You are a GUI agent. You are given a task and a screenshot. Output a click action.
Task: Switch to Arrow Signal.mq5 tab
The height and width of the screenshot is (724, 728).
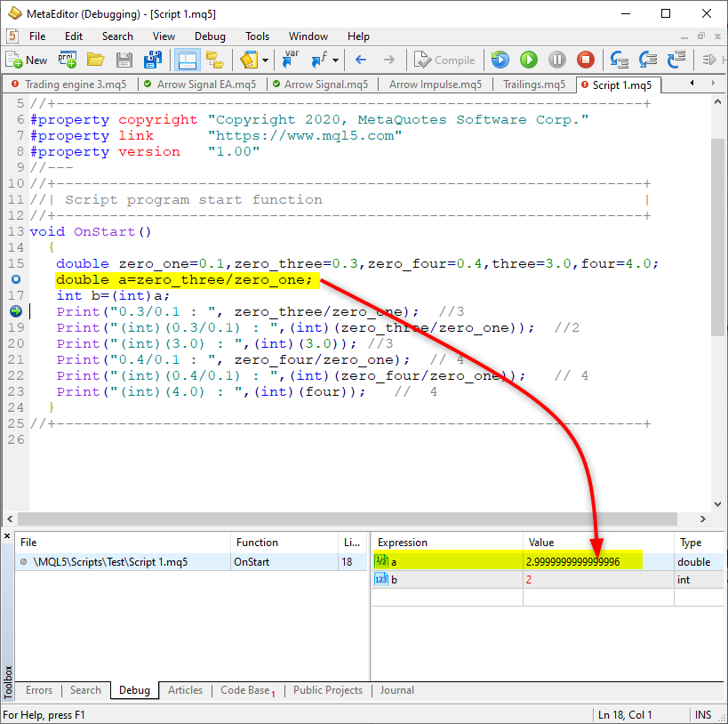tap(321, 84)
